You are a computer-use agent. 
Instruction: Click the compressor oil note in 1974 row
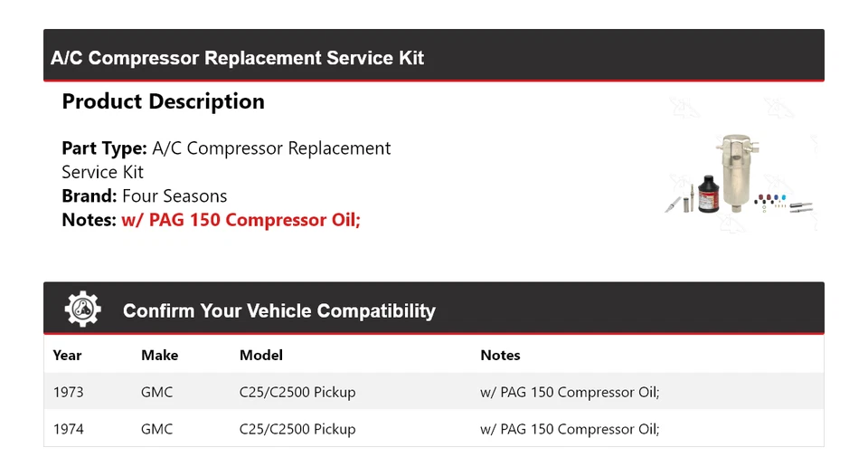(570, 429)
